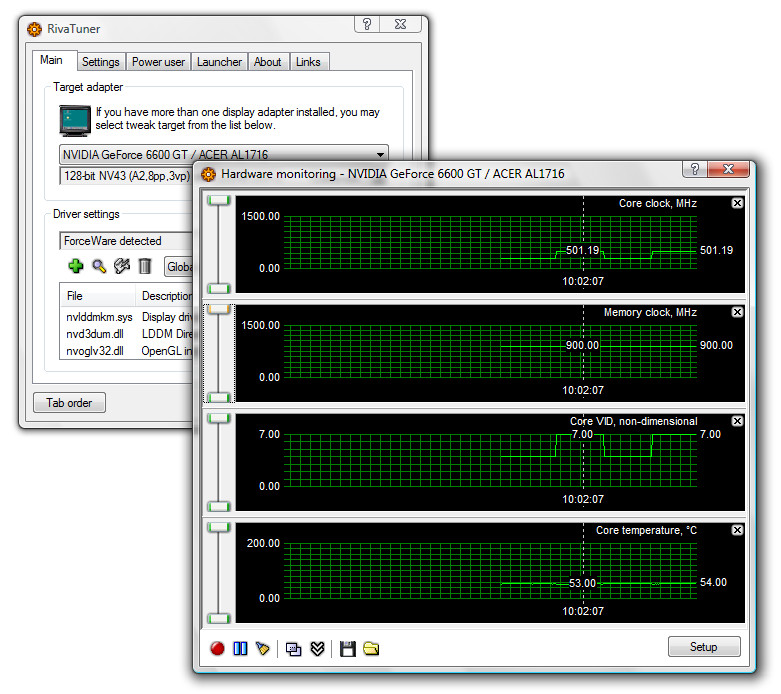Pause monitoring with the blue pause icon

point(240,648)
